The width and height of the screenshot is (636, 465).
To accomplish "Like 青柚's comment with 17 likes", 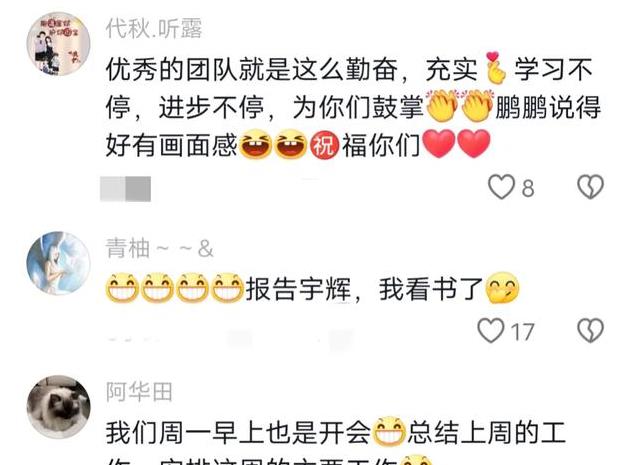I will click(x=491, y=330).
